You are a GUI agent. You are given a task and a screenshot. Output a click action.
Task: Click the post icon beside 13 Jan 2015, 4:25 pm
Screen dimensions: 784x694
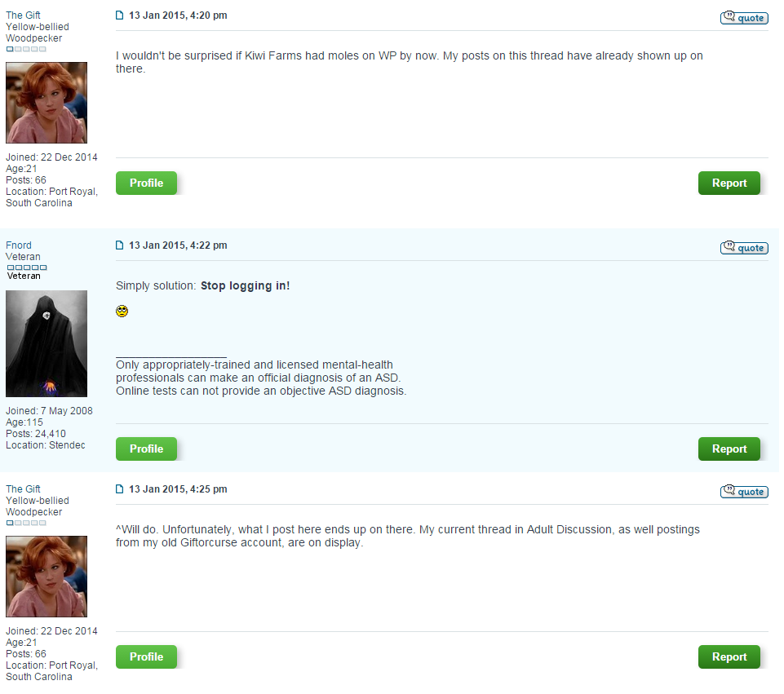119,489
